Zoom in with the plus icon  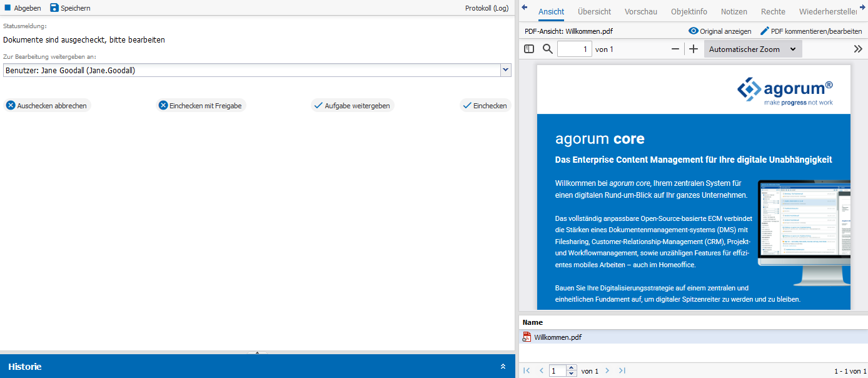coord(694,49)
